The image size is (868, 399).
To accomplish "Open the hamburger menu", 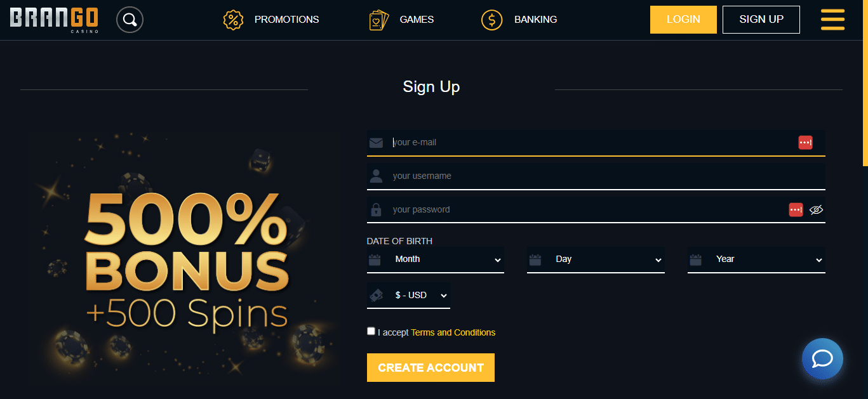I will pyautogui.click(x=832, y=19).
